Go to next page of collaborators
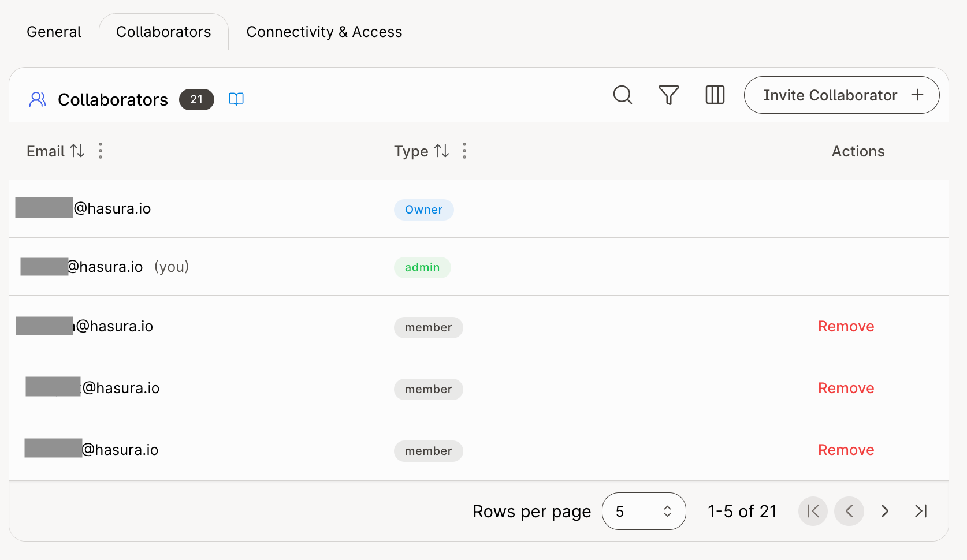The width and height of the screenshot is (967, 560). point(885,511)
